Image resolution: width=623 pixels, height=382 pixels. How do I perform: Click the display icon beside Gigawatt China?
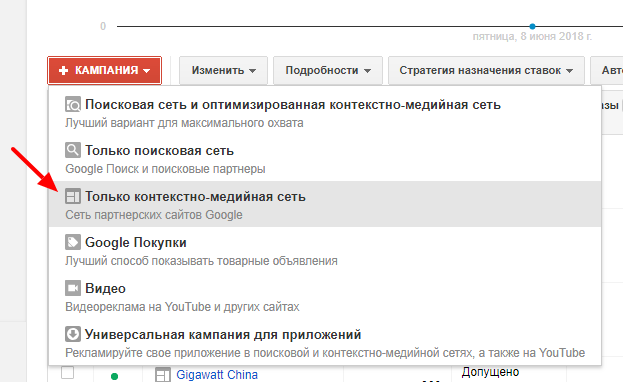[x=163, y=374]
